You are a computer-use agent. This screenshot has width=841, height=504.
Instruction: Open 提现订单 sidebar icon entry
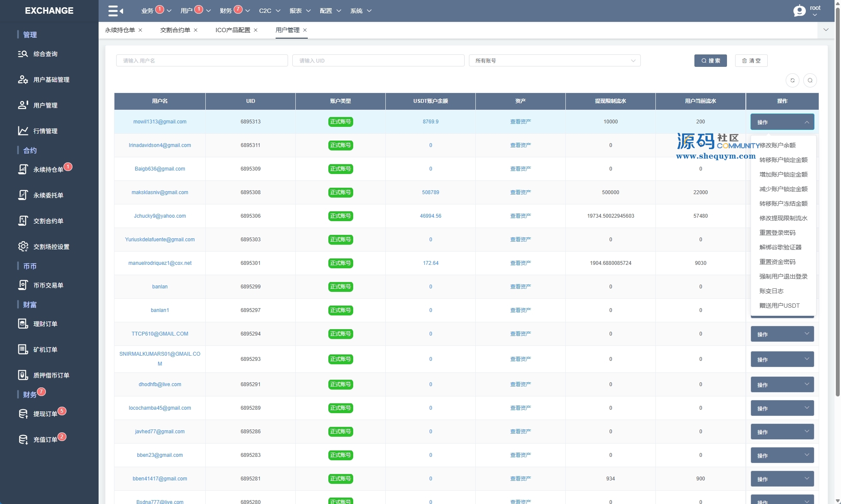[23, 414]
